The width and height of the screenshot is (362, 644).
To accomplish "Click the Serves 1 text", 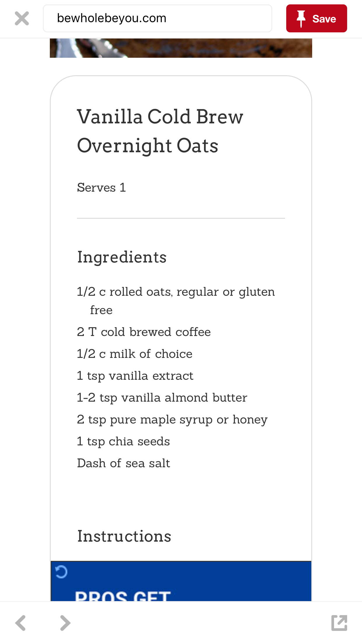I will click(101, 188).
